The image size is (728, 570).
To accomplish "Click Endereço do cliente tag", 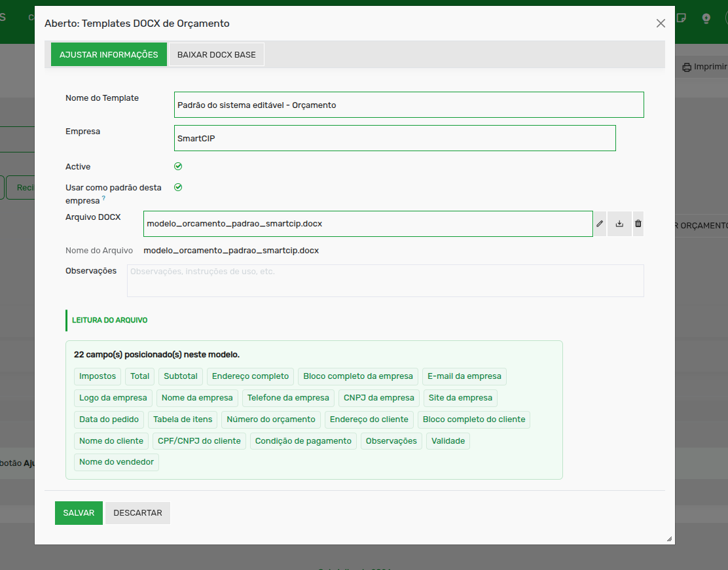I will [369, 419].
